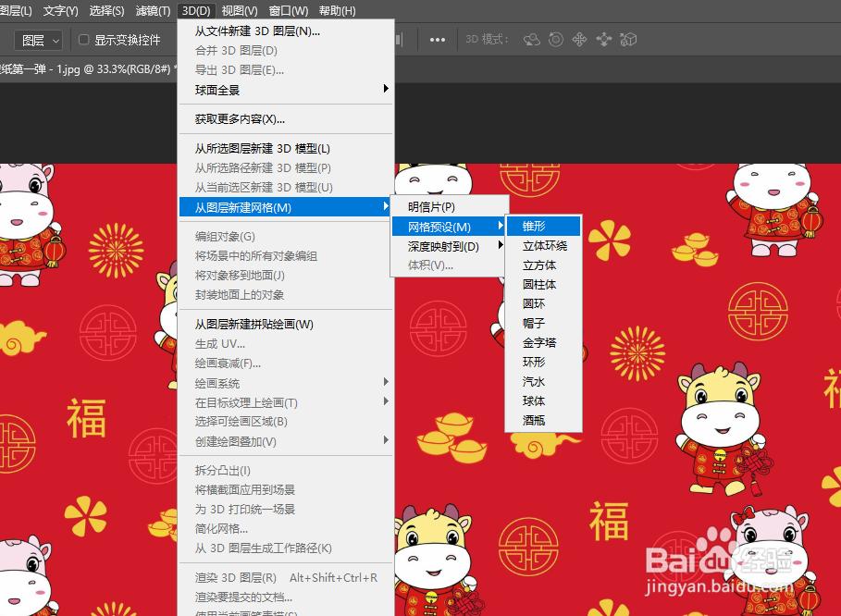Choose 封装地面上的对象
The width and height of the screenshot is (841, 616).
click(x=286, y=294)
